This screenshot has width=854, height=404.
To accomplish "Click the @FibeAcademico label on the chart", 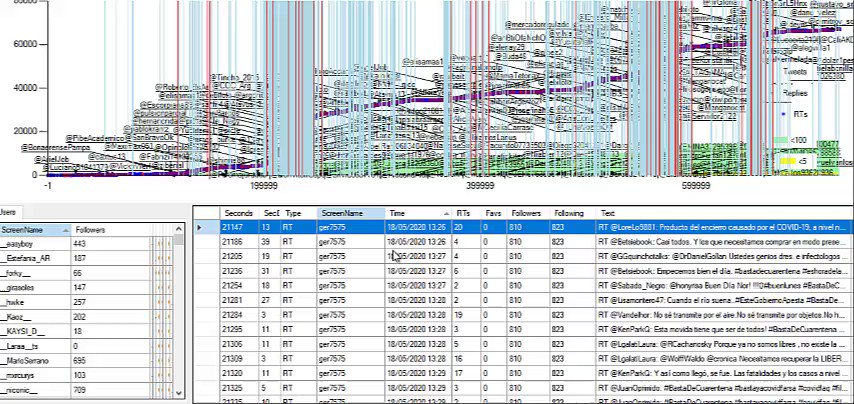I will point(95,138).
